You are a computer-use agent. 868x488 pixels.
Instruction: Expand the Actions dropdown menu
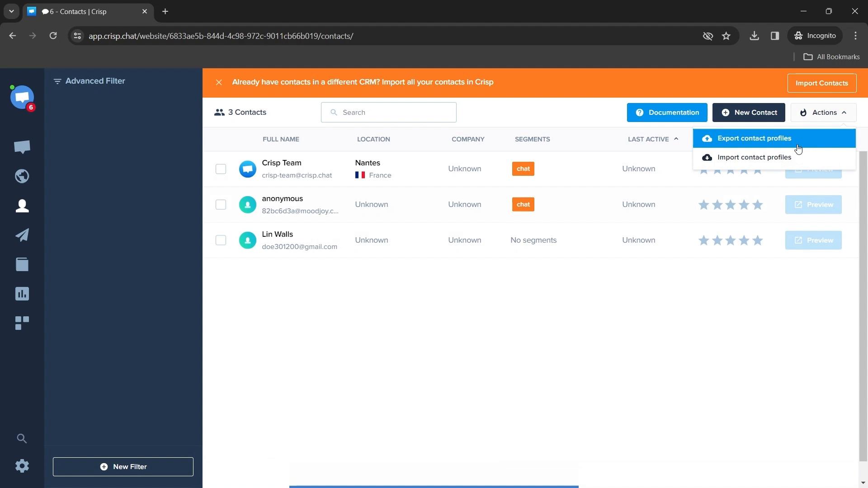click(825, 112)
